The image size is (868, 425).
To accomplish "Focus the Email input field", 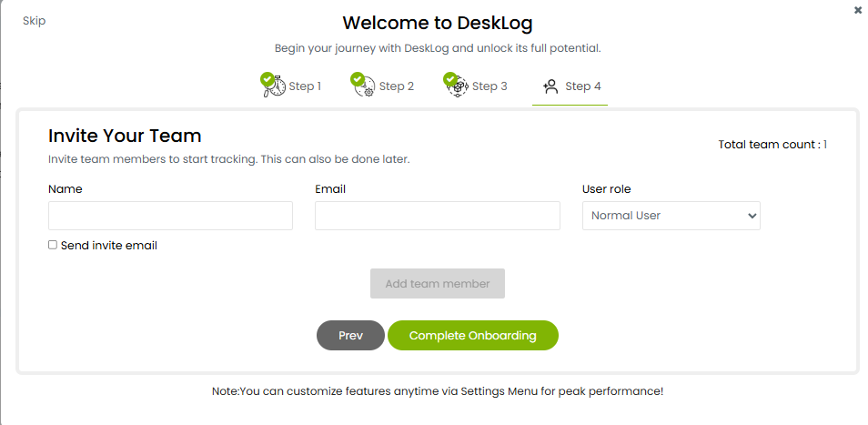I will pos(438,216).
